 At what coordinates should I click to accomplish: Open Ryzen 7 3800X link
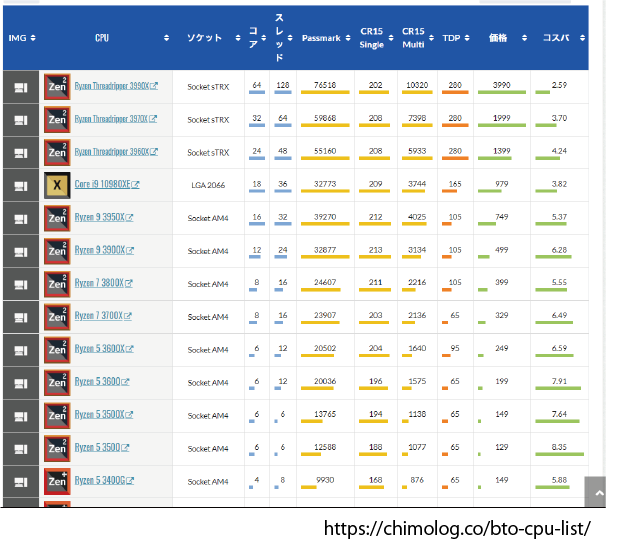point(103,283)
